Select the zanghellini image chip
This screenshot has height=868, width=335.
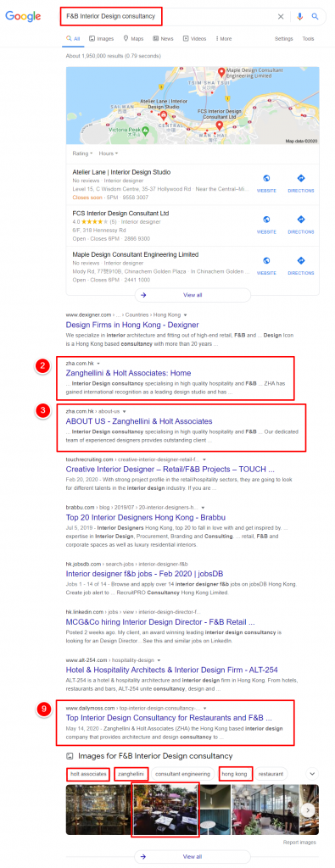[131, 773]
